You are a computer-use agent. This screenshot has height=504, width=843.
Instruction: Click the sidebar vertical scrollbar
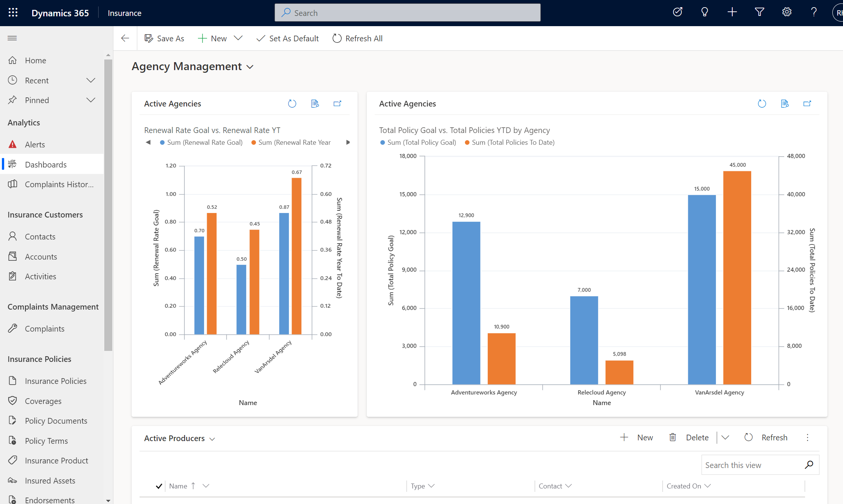pos(108,205)
